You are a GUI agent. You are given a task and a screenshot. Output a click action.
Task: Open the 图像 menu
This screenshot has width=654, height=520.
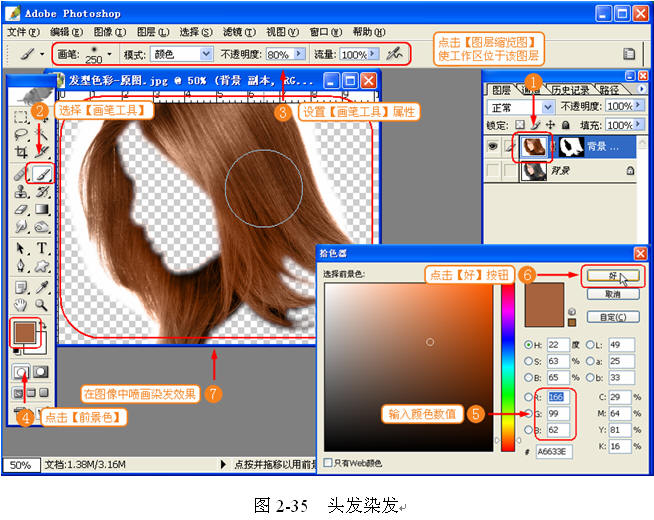[110, 32]
